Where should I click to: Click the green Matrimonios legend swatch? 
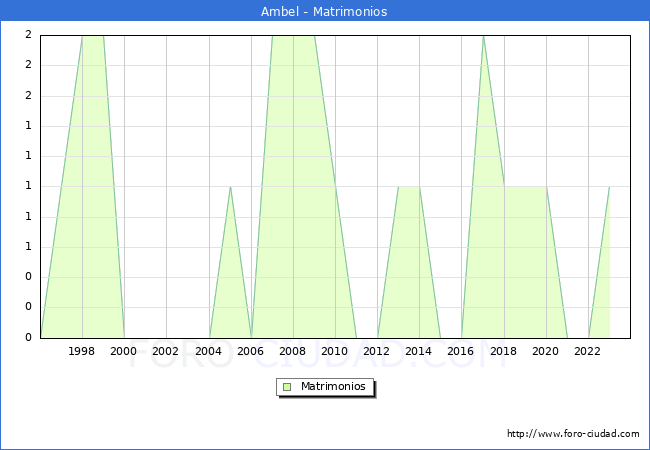coord(287,387)
